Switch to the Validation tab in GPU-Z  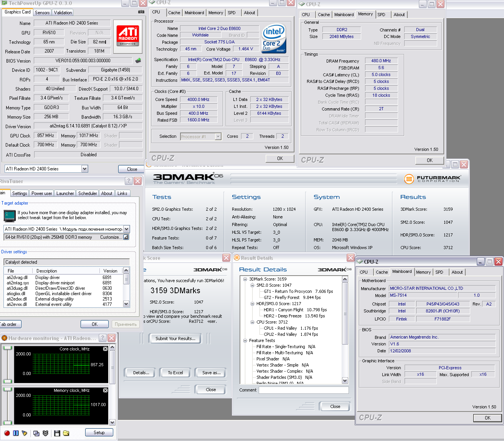pos(63,13)
